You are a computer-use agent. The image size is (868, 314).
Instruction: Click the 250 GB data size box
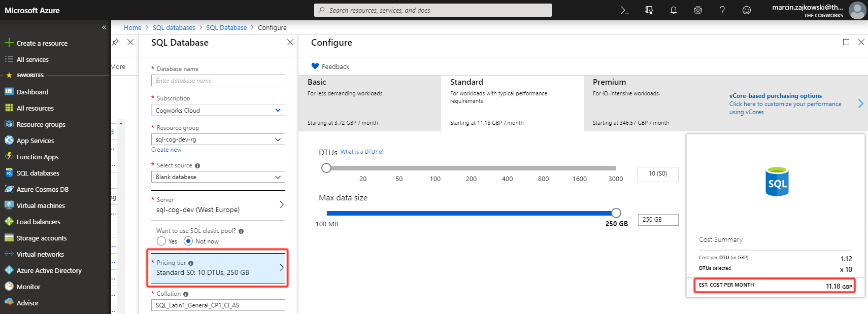tap(658, 220)
